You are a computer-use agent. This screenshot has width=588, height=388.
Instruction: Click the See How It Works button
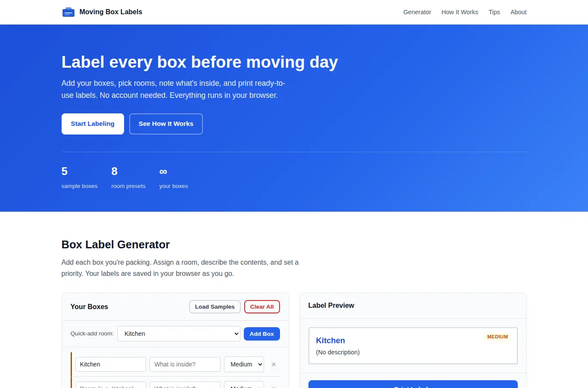pyautogui.click(x=166, y=124)
